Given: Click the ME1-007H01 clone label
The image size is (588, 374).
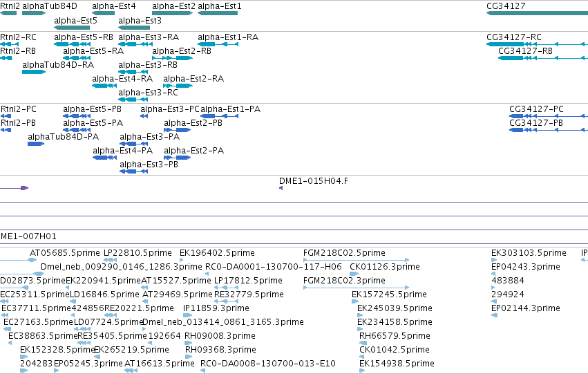Looking at the screenshot, I should click(28, 236).
